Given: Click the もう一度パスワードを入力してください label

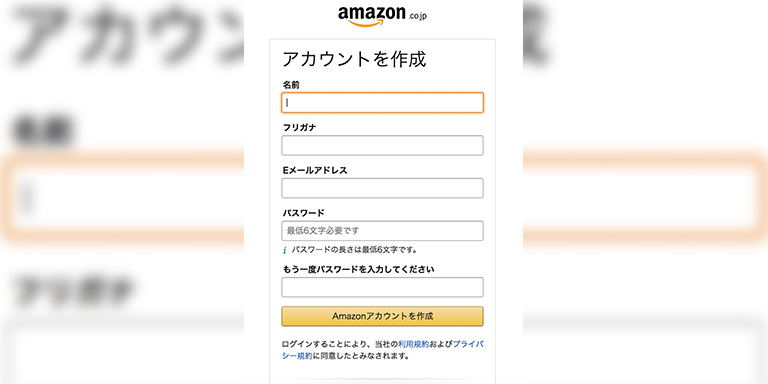Looking at the screenshot, I should (358, 269).
